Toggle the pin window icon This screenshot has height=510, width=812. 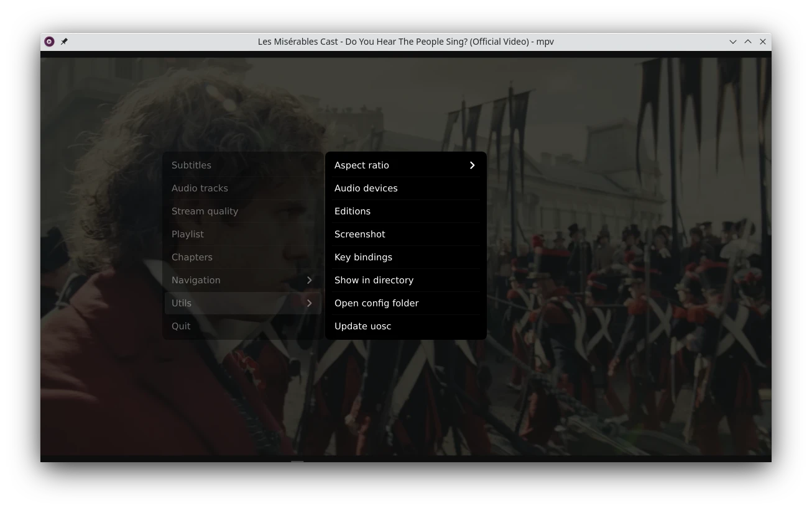point(64,42)
